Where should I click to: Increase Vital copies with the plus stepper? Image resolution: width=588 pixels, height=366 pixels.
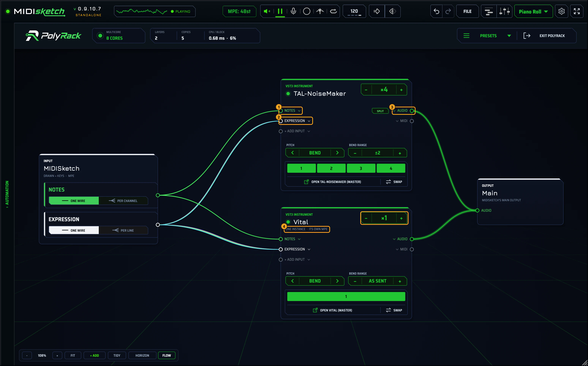click(x=401, y=218)
